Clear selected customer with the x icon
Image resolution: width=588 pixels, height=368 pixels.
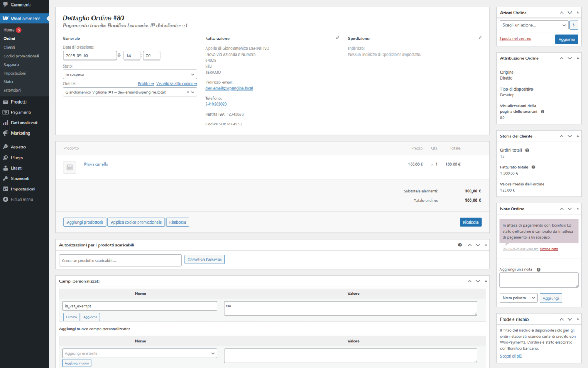click(188, 92)
